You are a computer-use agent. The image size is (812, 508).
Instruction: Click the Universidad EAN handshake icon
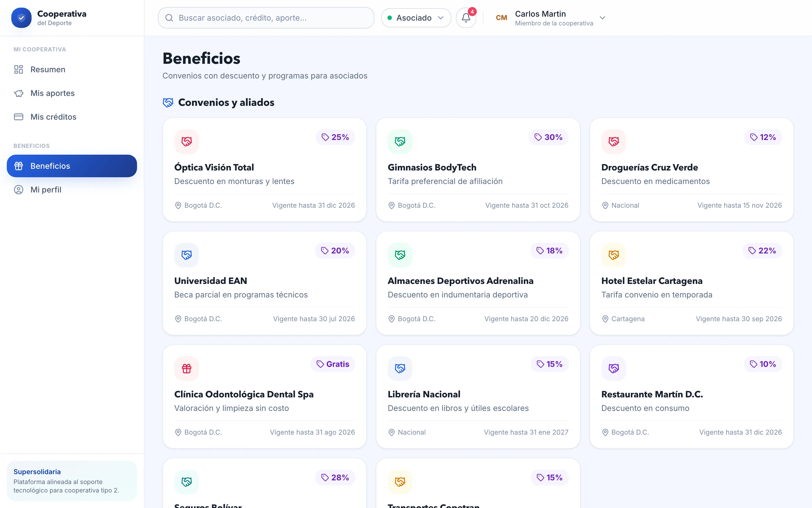pos(187,255)
